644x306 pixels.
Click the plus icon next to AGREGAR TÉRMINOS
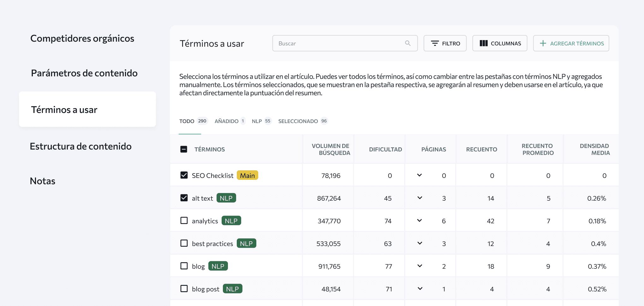coord(543,43)
